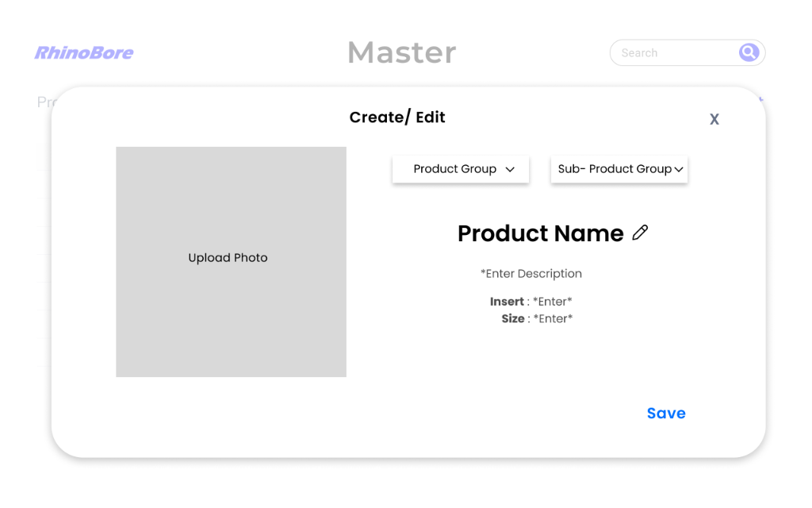Viewport: 812px width, 508px height.
Task: Click the Create/ Edit dialog title
Action: click(x=397, y=117)
